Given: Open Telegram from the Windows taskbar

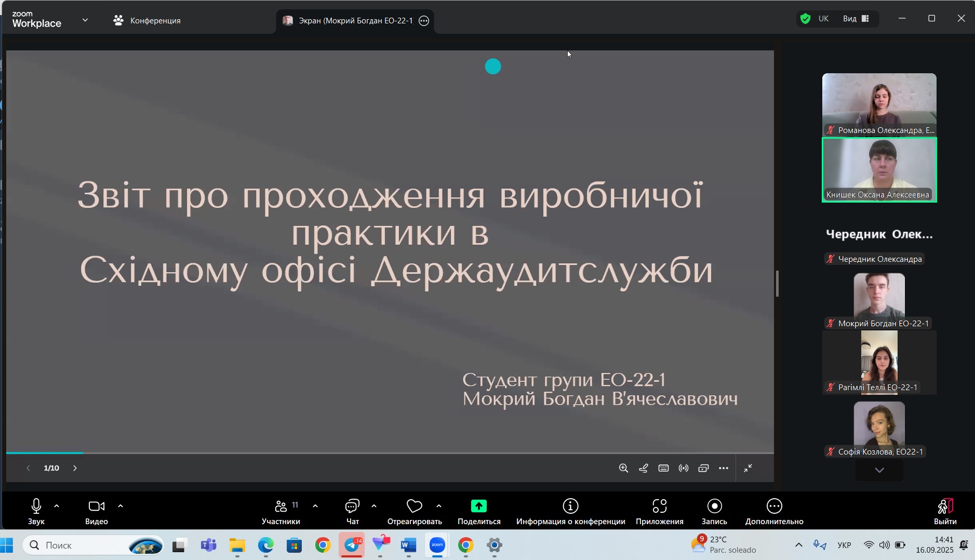Looking at the screenshot, I should 352,545.
